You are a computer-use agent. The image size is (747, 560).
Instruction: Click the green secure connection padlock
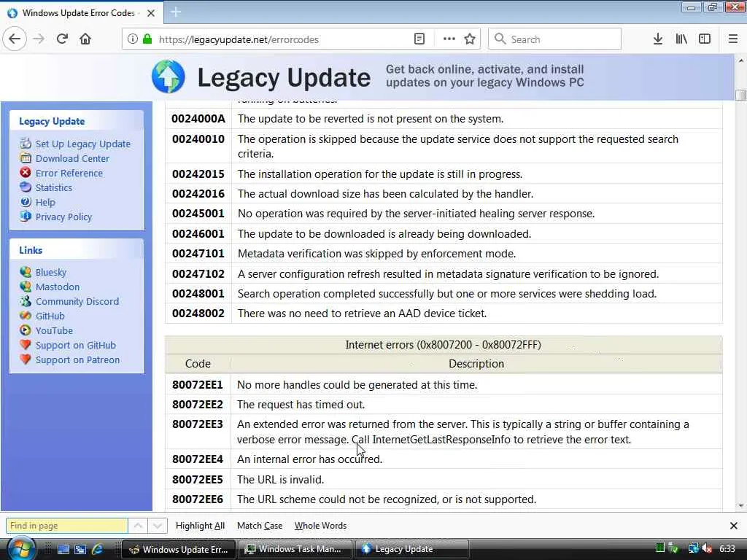coord(147,39)
